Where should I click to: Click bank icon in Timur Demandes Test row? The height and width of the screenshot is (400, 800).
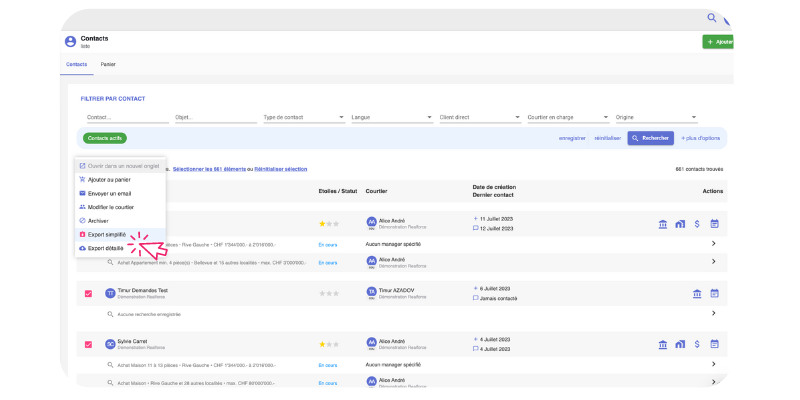tap(696, 294)
